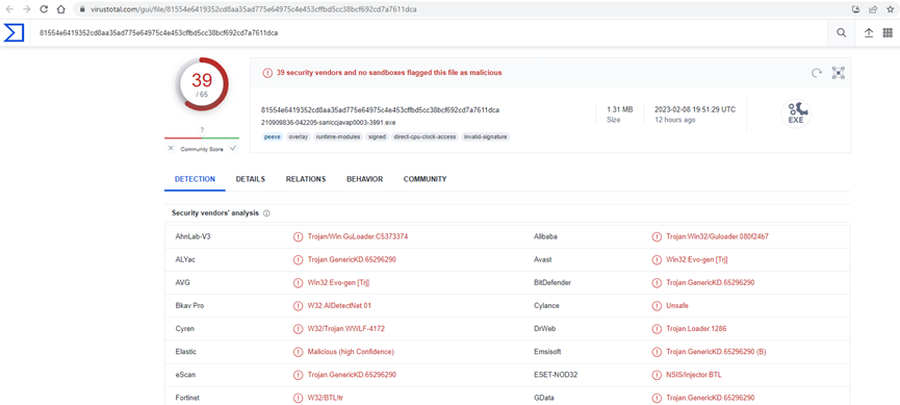Switch to the DETAILS tab
The width and height of the screenshot is (900, 405).
coord(250,179)
